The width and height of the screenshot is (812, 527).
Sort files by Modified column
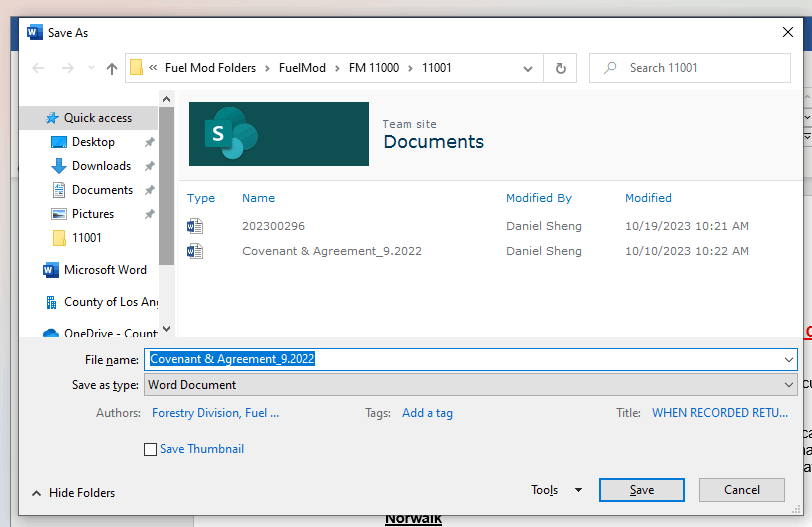[648, 198]
